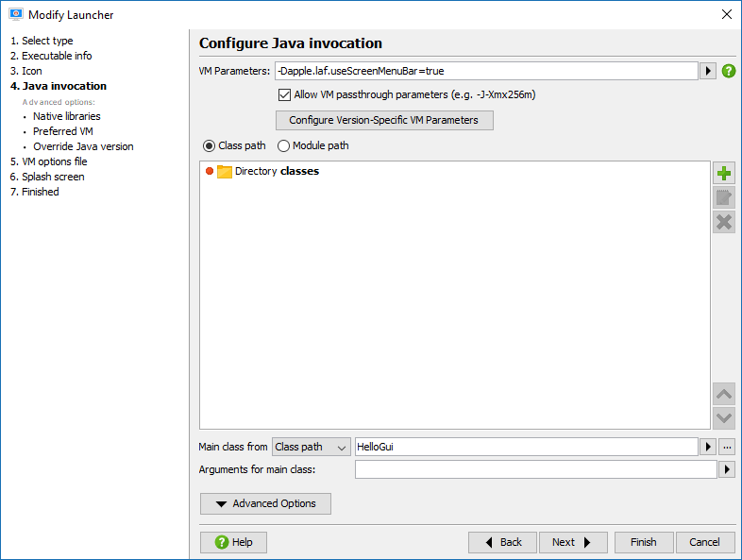The width and height of the screenshot is (742, 560).
Task: Click the ellipsis button to browse for the main class
Action: (727, 447)
